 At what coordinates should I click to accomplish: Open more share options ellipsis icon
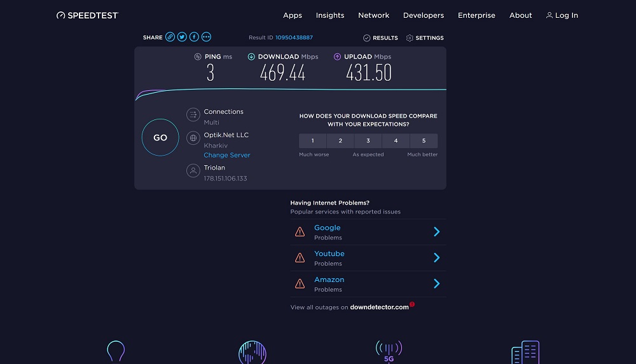tap(207, 37)
